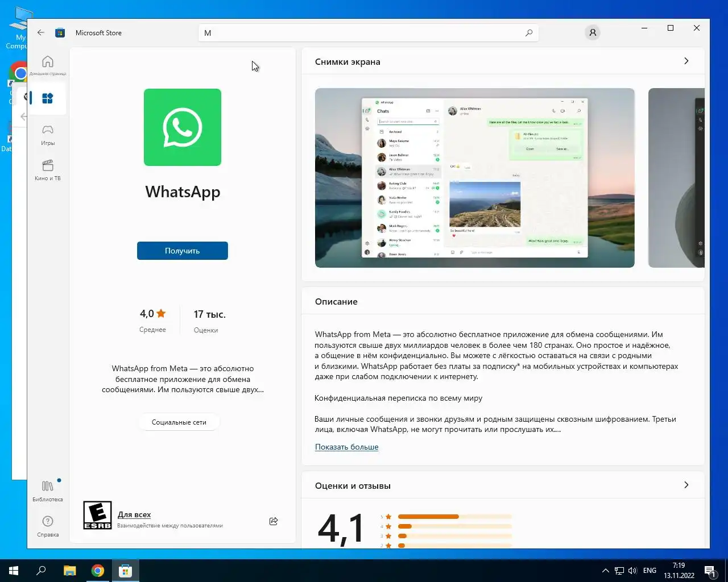This screenshot has height=582, width=728.
Task: Click the 3-star rating bar
Action: coord(454,536)
